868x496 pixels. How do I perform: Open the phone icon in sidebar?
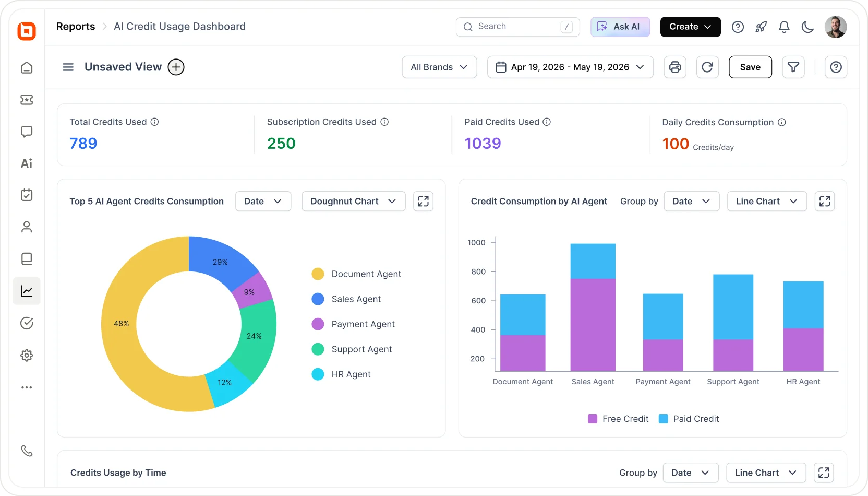click(x=27, y=451)
